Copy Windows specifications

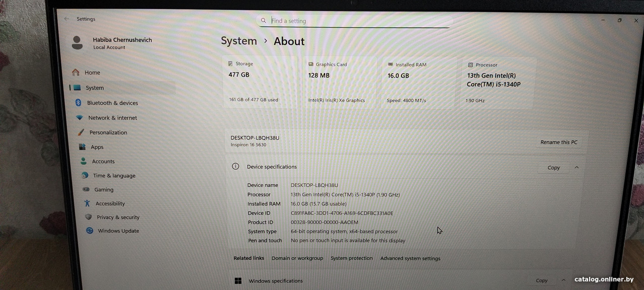pyautogui.click(x=541, y=280)
